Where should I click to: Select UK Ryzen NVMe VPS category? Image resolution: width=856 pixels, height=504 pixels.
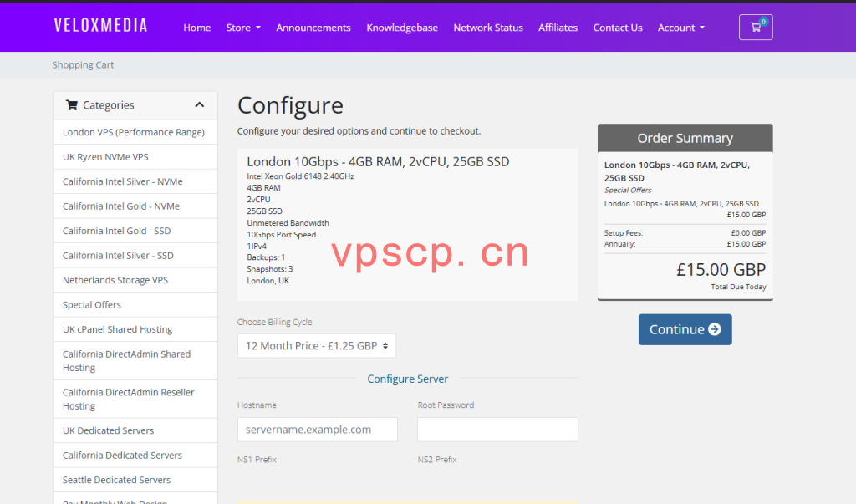(135, 156)
